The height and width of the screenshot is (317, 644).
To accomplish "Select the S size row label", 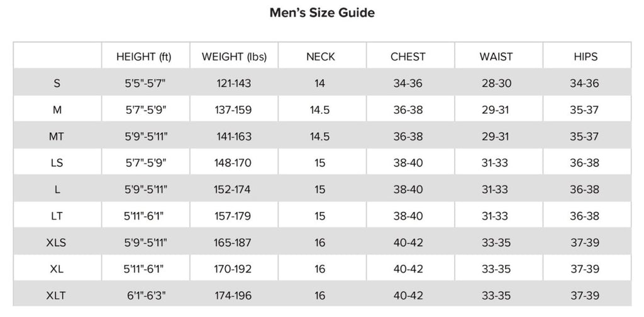I will click(x=57, y=84).
